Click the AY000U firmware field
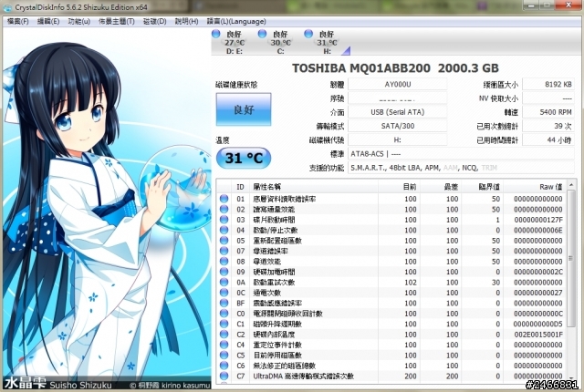 point(398,85)
